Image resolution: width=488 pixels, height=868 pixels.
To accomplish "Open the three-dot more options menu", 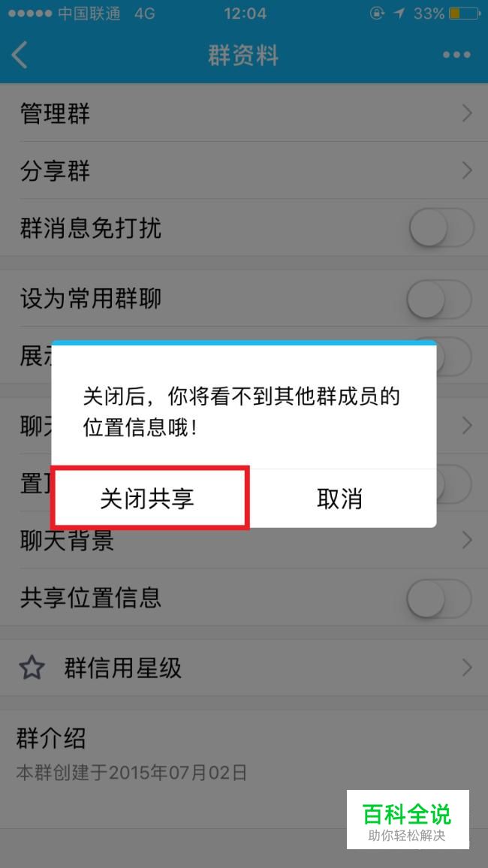I will pyautogui.click(x=456, y=55).
